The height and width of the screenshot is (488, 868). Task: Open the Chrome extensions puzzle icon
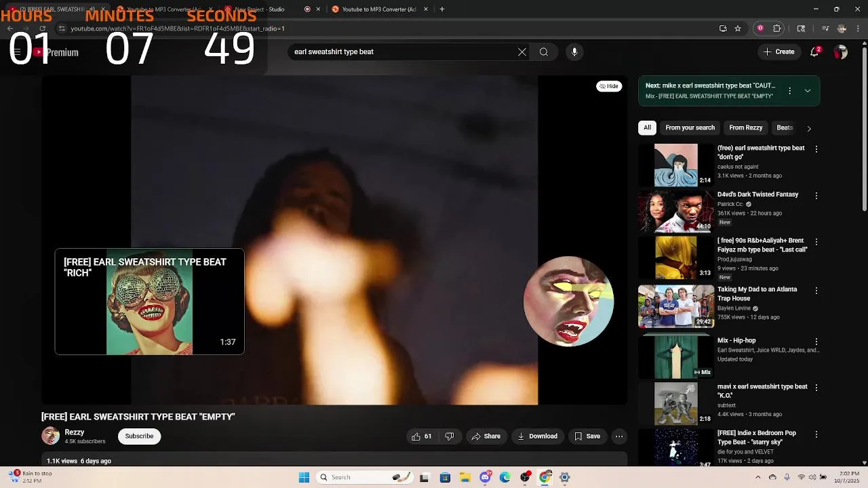pos(777,28)
